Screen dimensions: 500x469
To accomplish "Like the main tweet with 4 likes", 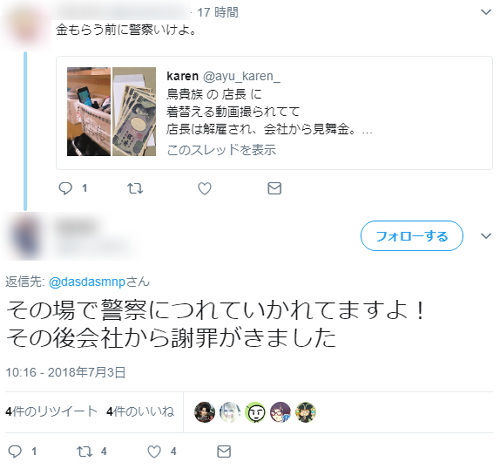I will click(x=154, y=452).
